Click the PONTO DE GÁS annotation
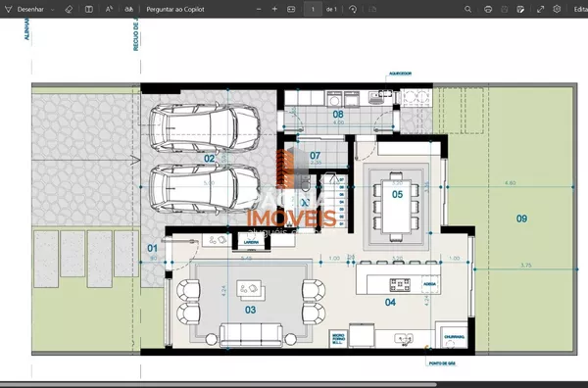Viewport: 588px width, 388px height. (x=443, y=364)
